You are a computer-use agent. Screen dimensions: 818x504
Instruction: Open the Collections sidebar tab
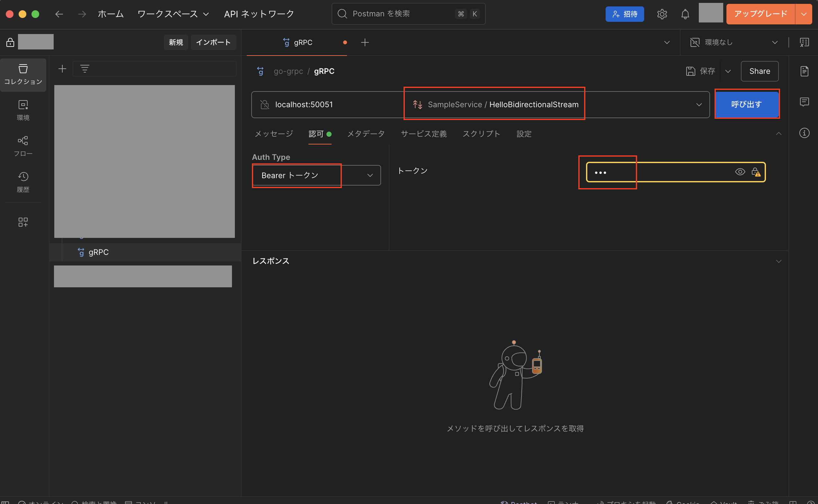click(23, 75)
